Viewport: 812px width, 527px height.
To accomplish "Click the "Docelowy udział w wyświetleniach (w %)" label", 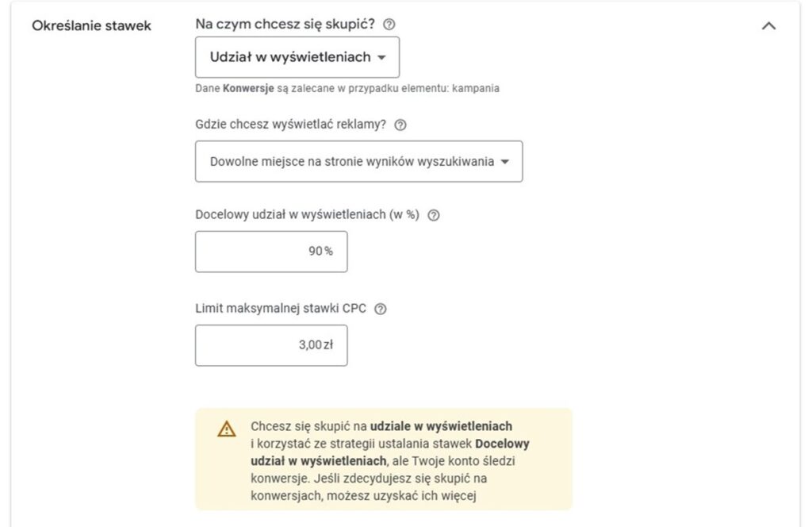I will coord(307,214).
